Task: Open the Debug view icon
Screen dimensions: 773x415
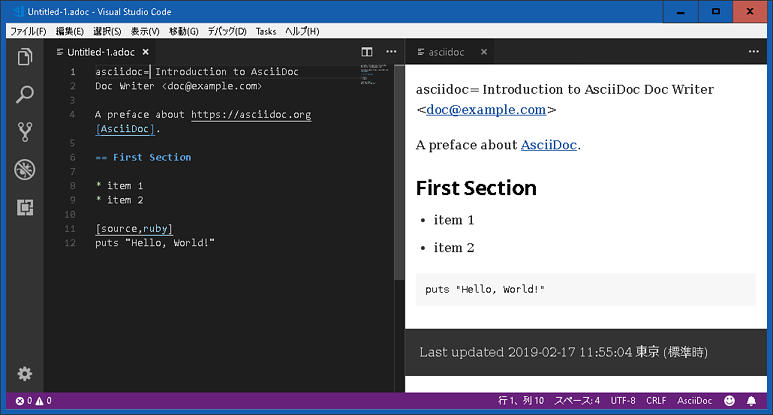Action: [x=25, y=170]
